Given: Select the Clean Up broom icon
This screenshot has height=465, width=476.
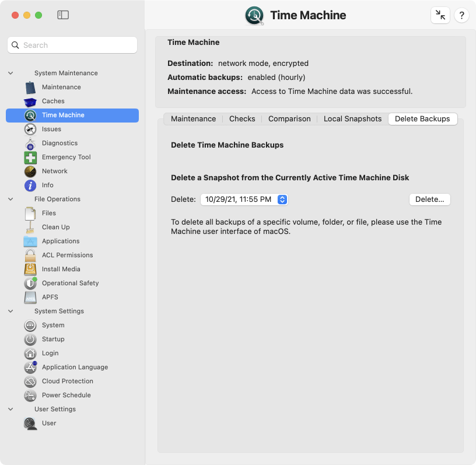Looking at the screenshot, I should pos(30,228).
